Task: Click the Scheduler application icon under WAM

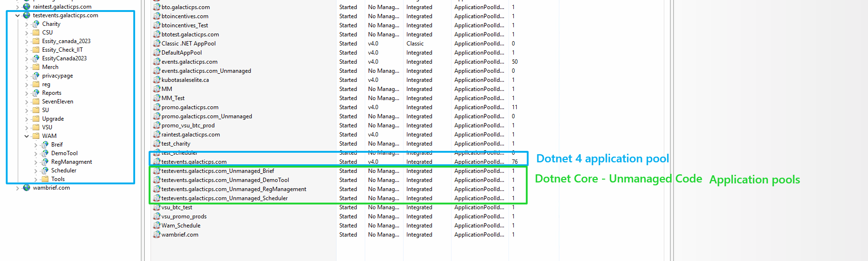Action: 45,170
